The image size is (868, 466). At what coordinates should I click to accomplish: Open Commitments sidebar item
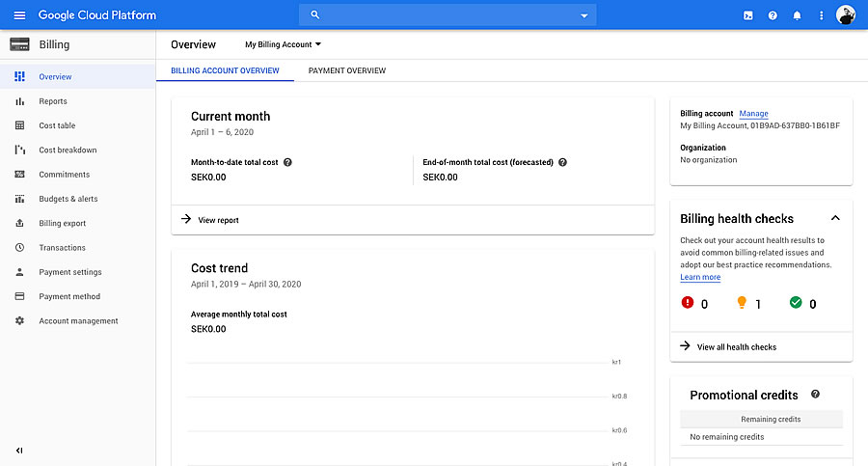[x=65, y=174]
